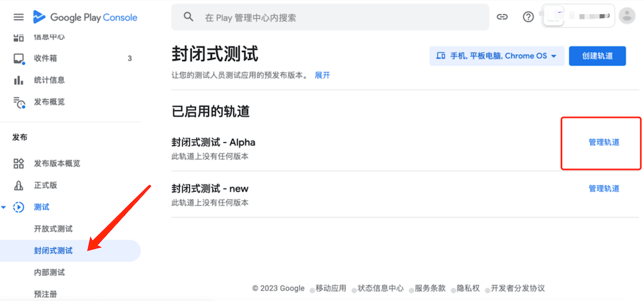Select 开放式测试 in sidebar

[x=53, y=229]
